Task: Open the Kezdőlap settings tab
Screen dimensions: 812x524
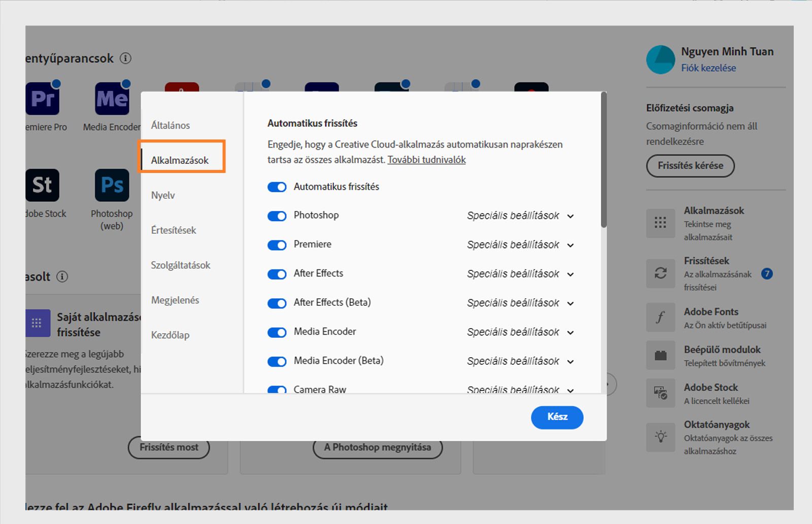Action: pos(170,335)
